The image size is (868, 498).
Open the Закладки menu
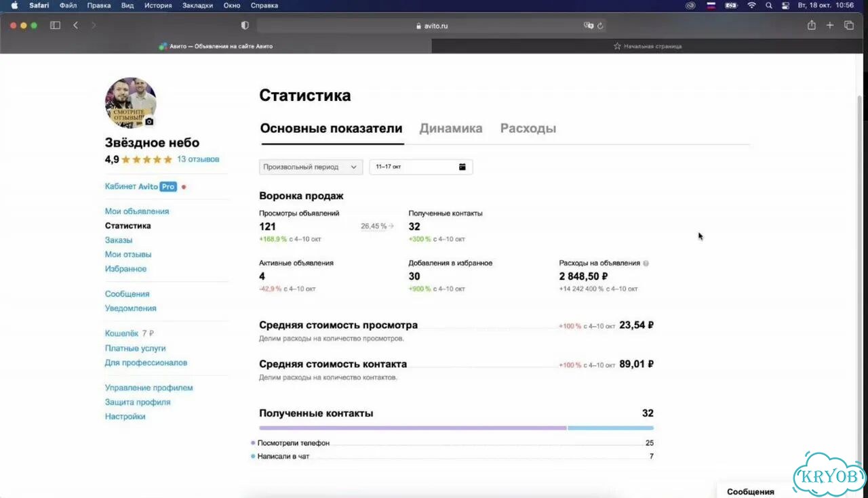tap(197, 5)
